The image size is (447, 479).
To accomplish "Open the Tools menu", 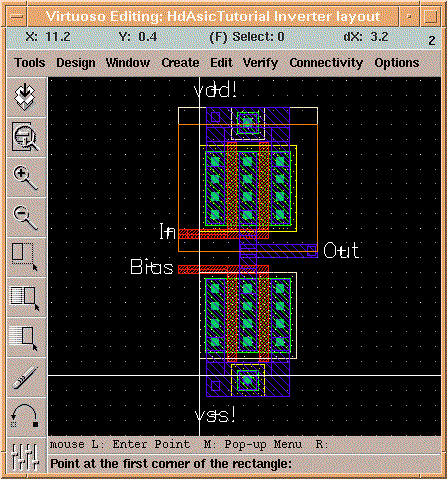I will coord(29,63).
